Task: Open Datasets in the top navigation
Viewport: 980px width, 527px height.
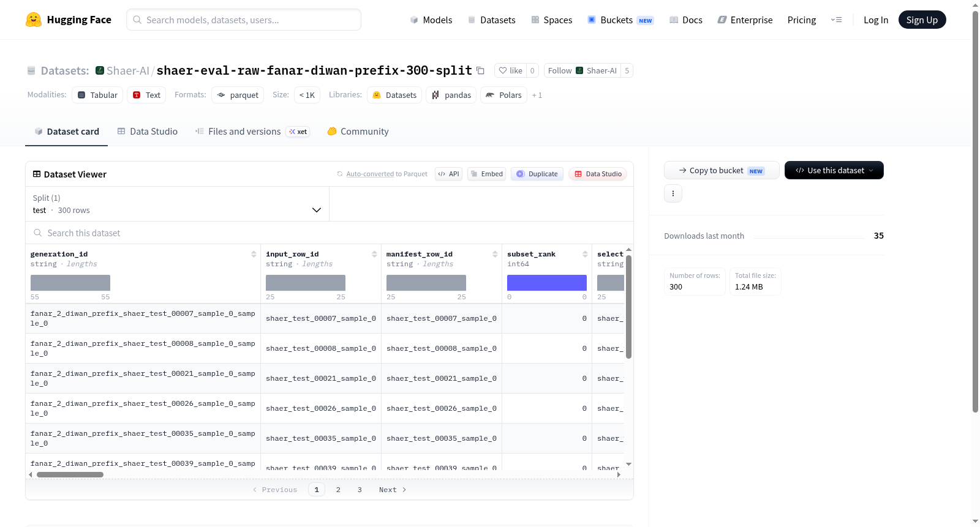Action: 491,20
